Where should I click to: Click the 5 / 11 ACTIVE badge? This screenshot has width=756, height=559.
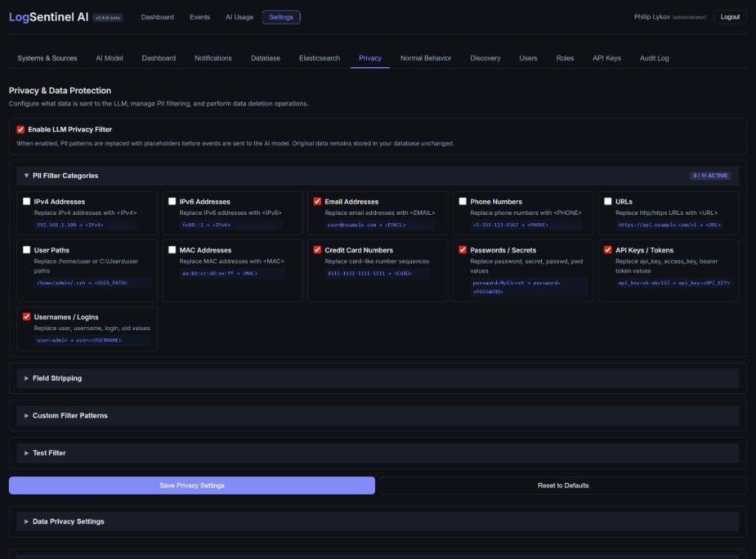tap(710, 176)
